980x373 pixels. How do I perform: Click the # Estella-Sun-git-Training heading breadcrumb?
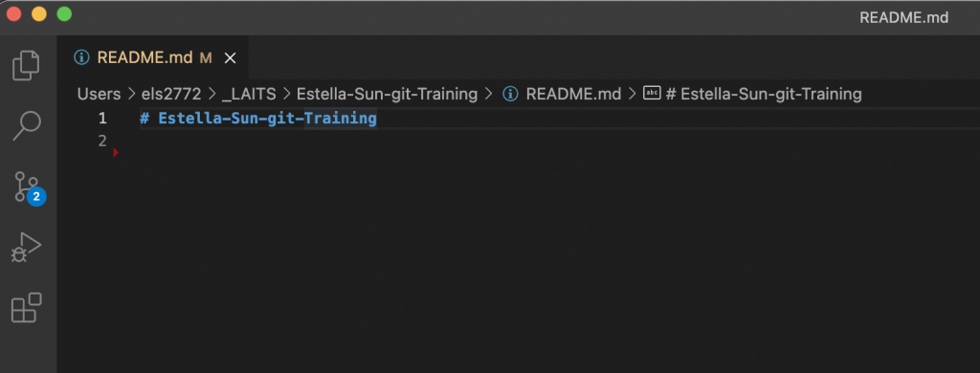pos(764,95)
